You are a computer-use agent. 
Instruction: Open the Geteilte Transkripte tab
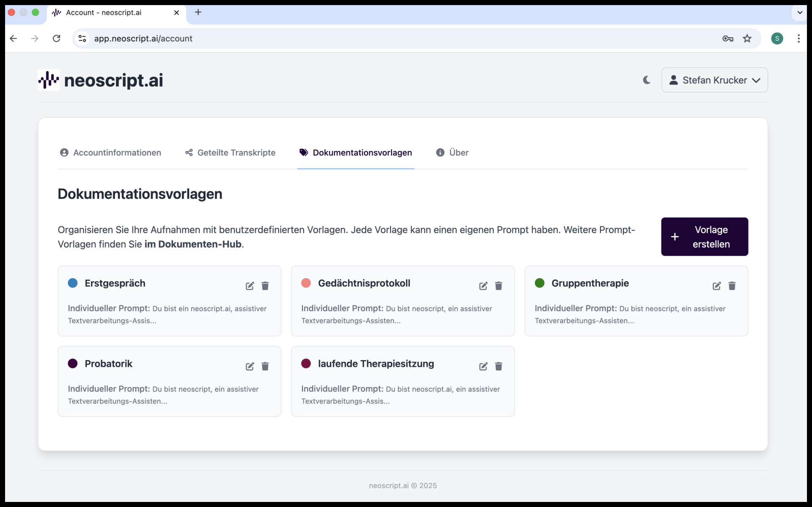click(230, 153)
